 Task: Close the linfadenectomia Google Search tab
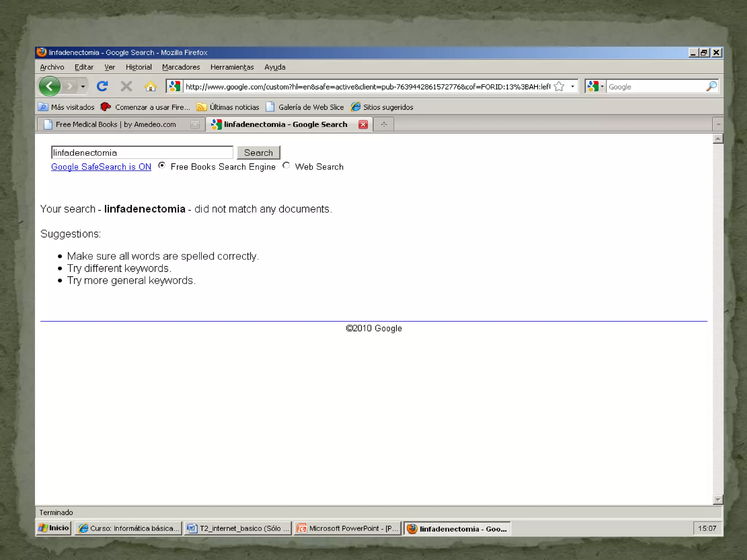pos(363,125)
